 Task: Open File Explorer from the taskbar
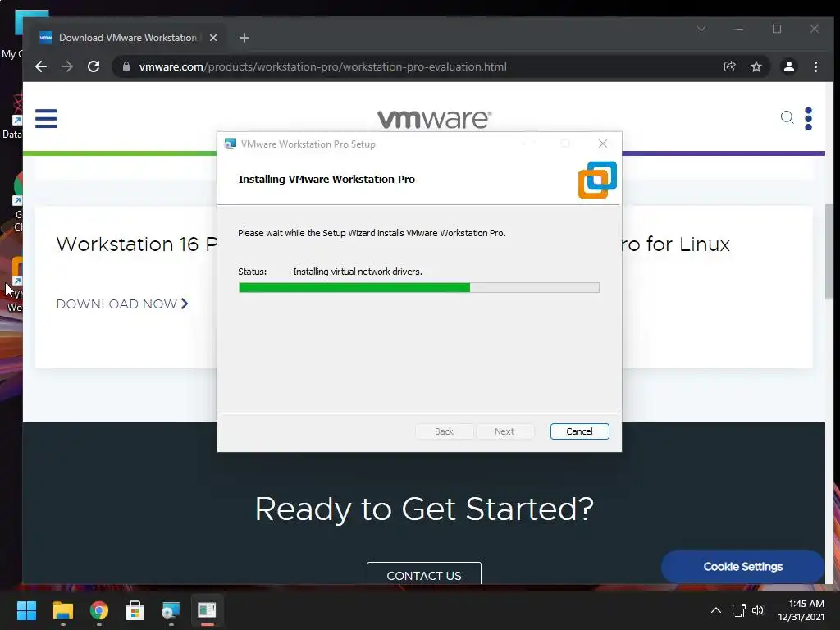[x=62, y=610]
